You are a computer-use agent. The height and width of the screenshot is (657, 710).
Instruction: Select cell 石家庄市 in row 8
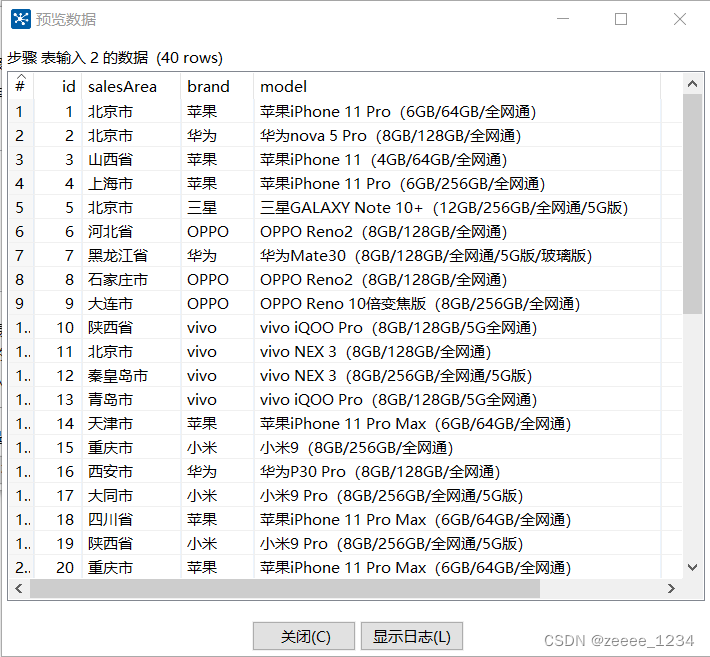131,279
